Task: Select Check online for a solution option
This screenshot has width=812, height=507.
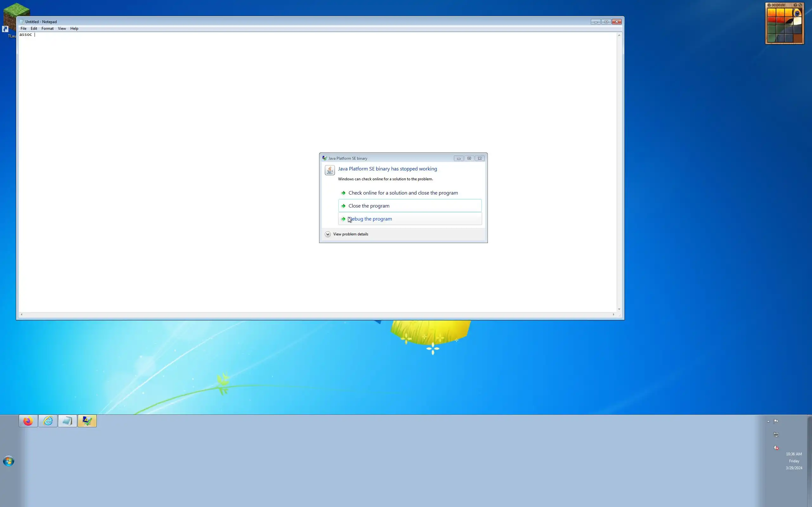Action: coord(403,193)
